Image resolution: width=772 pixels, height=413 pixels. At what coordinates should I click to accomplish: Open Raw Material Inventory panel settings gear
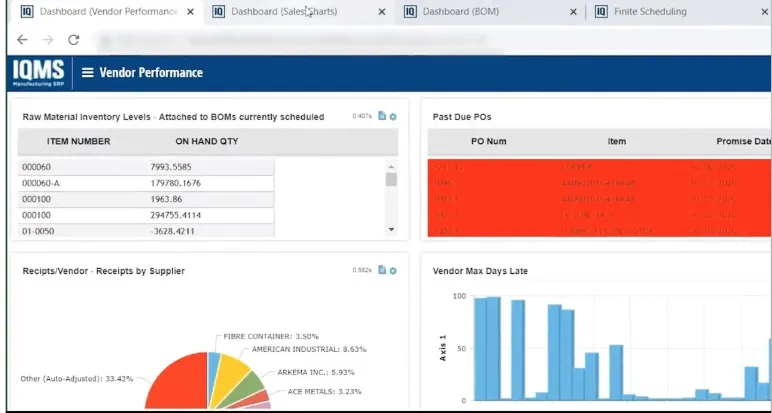(x=393, y=117)
